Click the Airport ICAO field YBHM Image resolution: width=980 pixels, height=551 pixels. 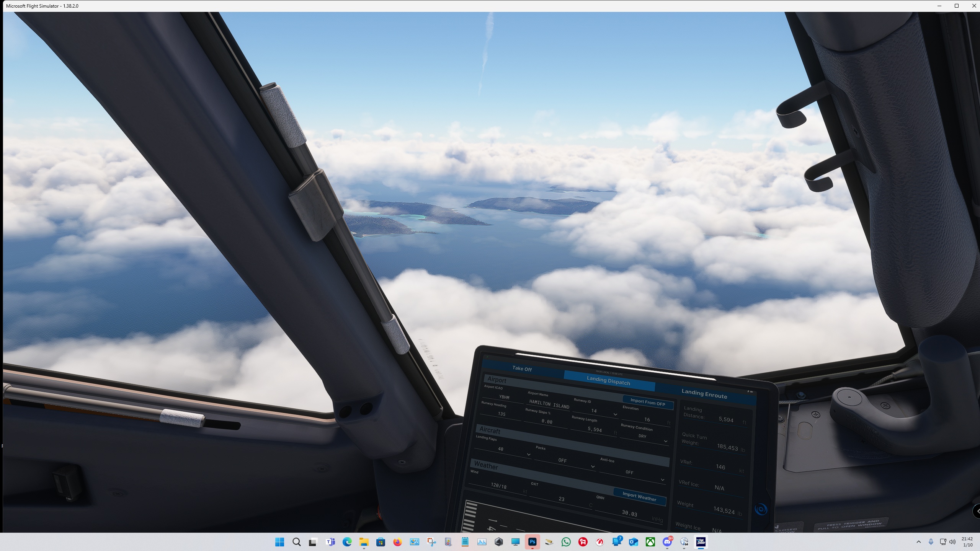pos(504,397)
